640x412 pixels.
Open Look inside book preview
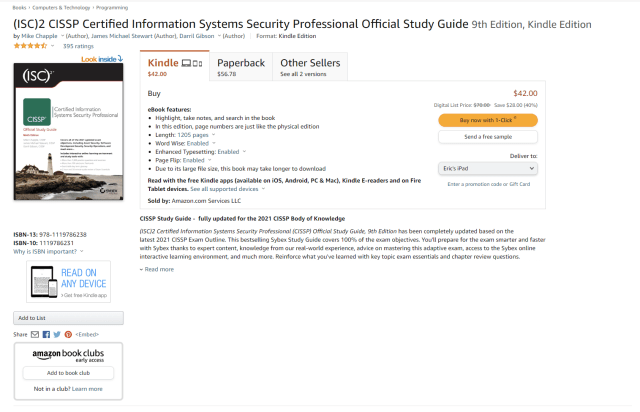pos(102,60)
